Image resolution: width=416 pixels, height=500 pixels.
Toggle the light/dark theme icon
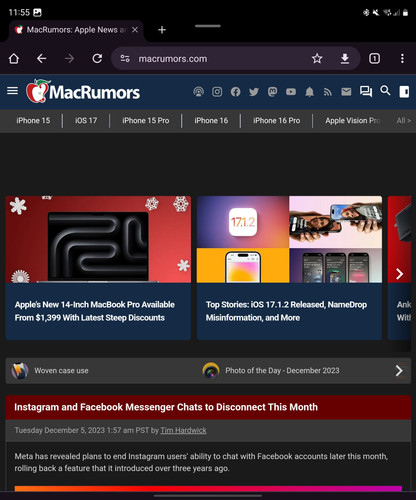pos(404,91)
